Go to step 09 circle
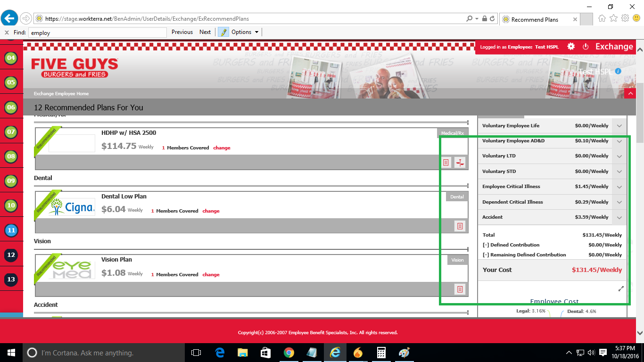 click(11, 181)
